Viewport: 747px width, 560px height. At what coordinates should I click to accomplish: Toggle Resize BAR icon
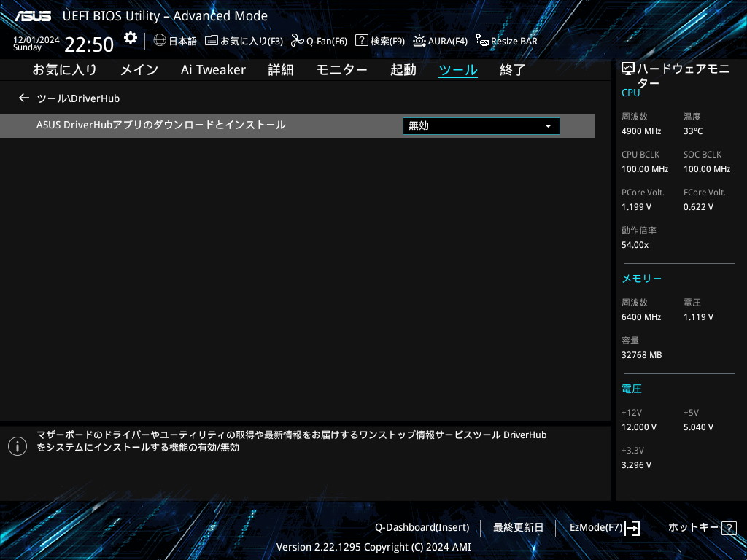(482, 41)
